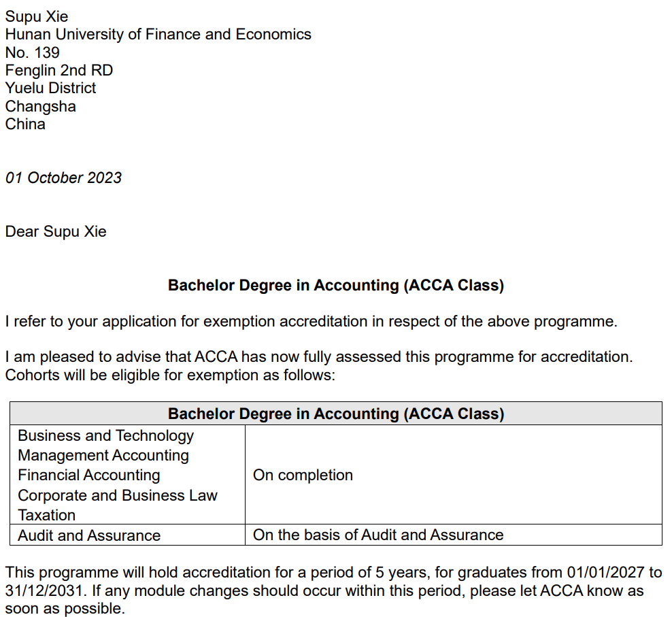Click 'Management Accounting' in the table

(103, 455)
